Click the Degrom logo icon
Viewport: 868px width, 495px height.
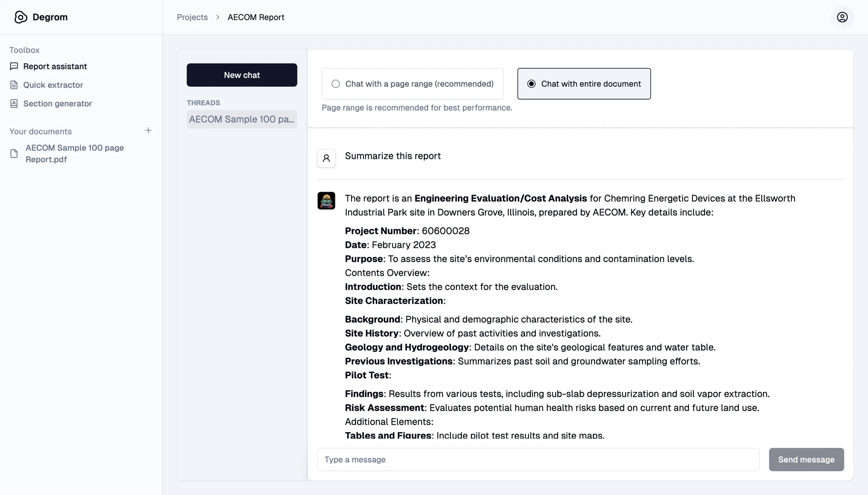coord(20,17)
